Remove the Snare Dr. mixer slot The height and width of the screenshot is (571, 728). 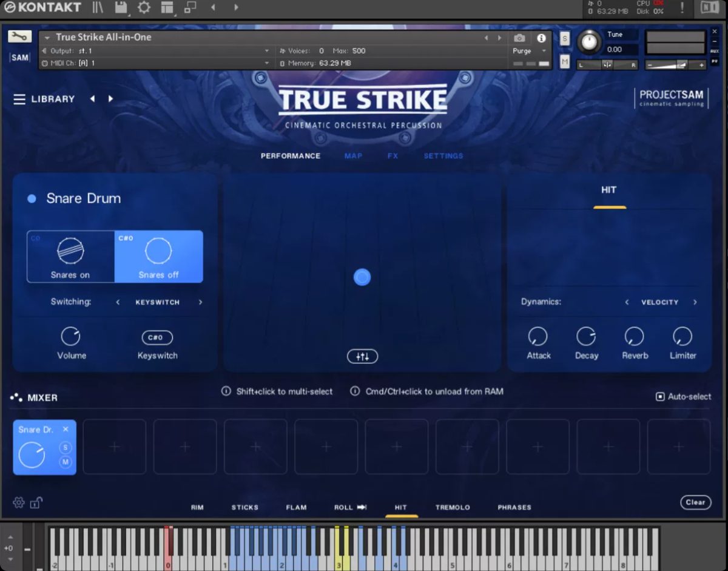coord(66,429)
